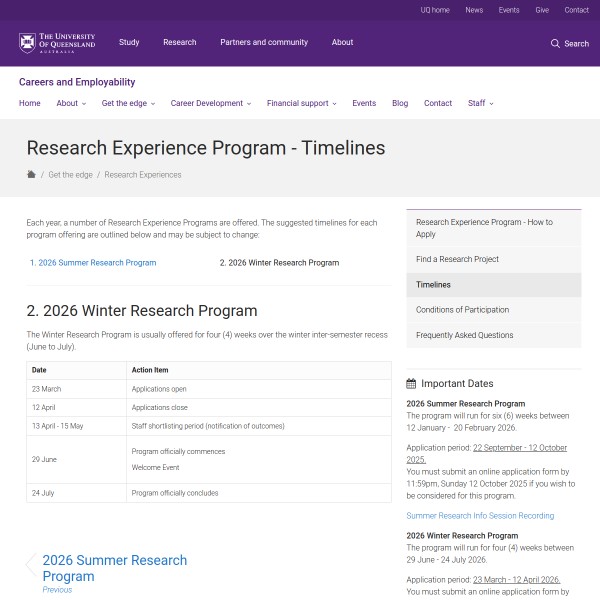Open the Career Development dropdown menu
Image resolution: width=600 pixels, height=600 pixels.
coord(210,103)
